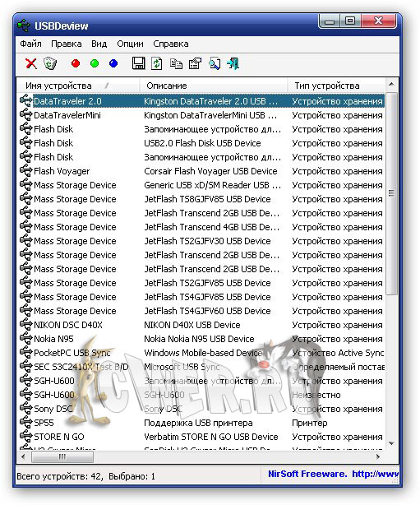Click the green circle enable icon
The width and height of the screenshot is (420, 505).
(x=95, y=63)
